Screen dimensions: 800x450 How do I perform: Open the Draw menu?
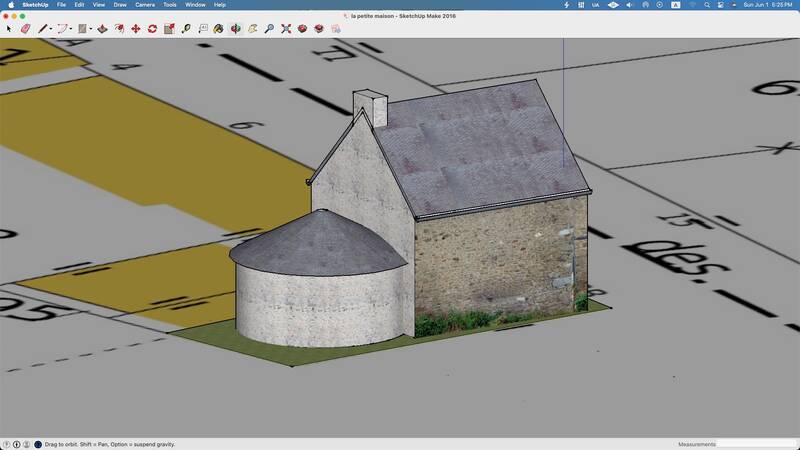[x=120, y=5]
